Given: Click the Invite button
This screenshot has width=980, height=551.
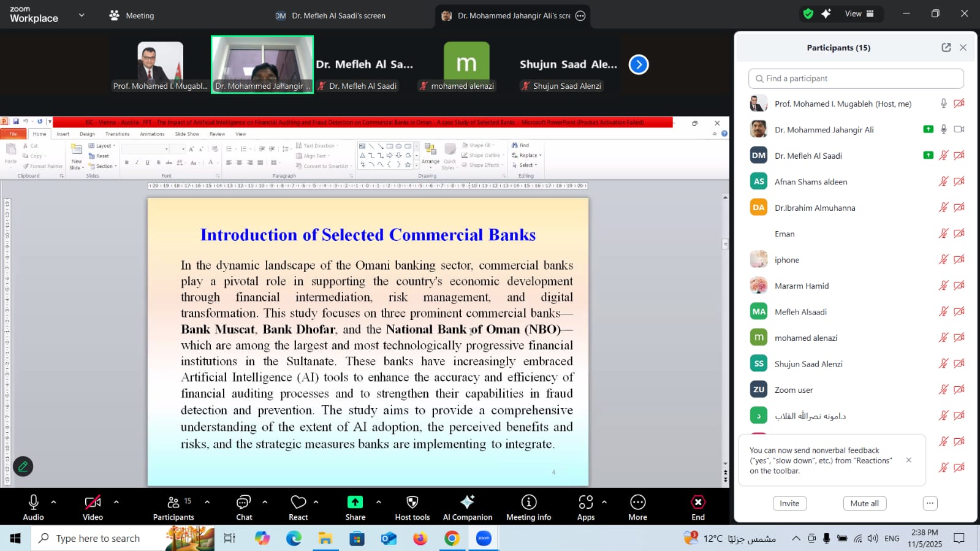Looking at the screenshot, I should point(789,503).
